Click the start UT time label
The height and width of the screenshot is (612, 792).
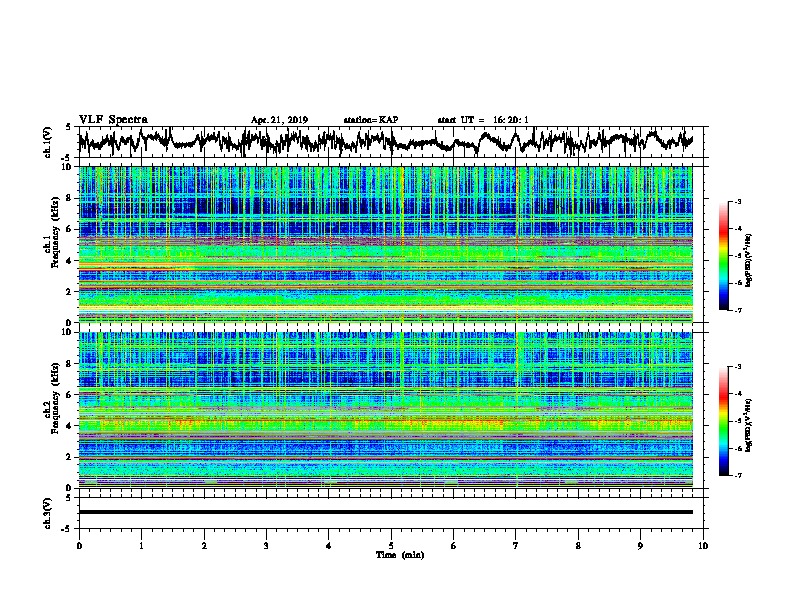click(483, 120)
